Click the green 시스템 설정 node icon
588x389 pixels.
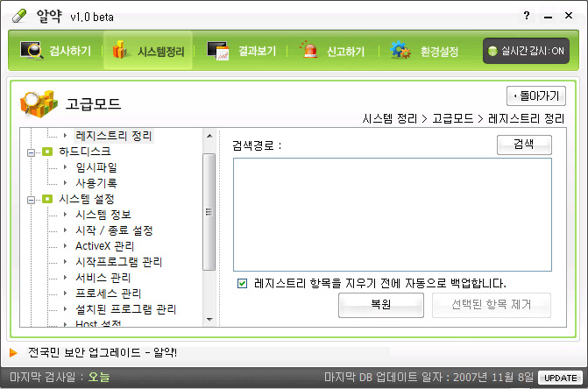pos(47,199)
